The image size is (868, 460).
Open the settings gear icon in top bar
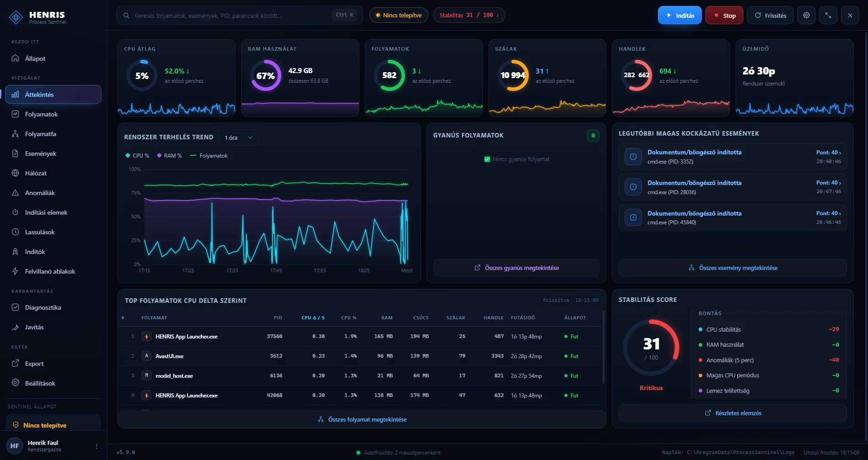click(x=806, y=15)
